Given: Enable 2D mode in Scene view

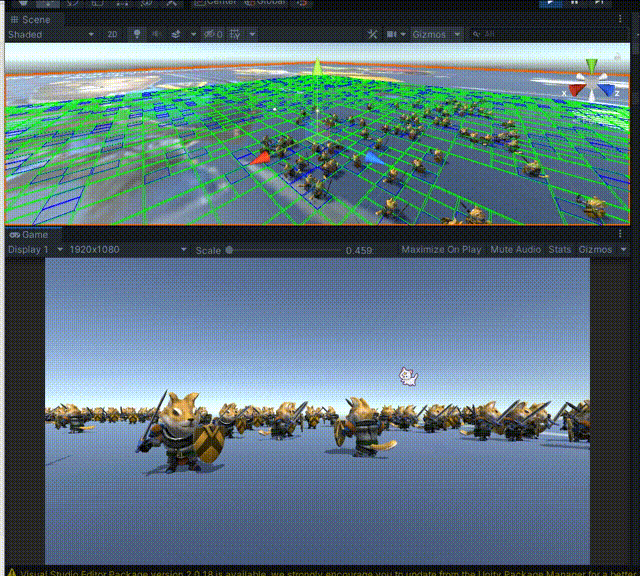Looking at the screenshot, I should tap(112, 34).
